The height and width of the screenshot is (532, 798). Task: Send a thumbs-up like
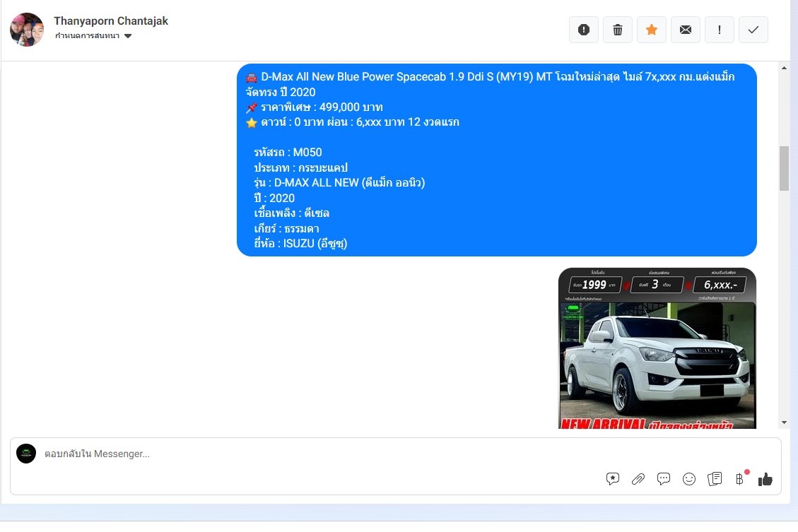[765, 479]
